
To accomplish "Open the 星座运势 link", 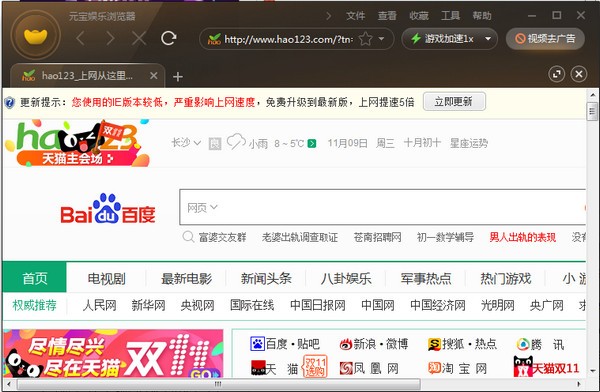I will point(469,143).
